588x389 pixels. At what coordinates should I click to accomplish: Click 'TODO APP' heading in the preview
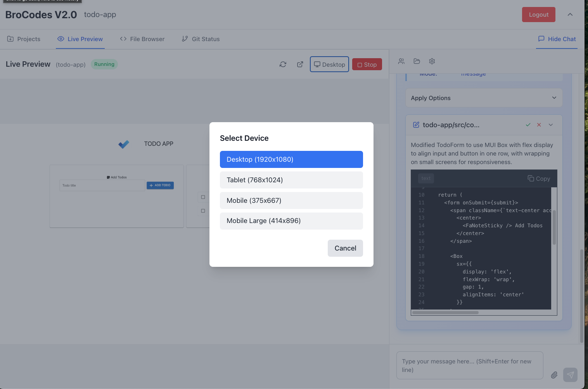159,144
